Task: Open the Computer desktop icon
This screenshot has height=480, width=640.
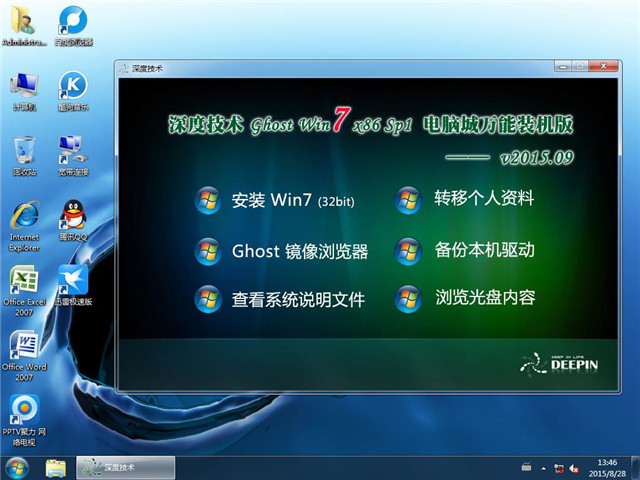Action: click(x=24, y=91)
